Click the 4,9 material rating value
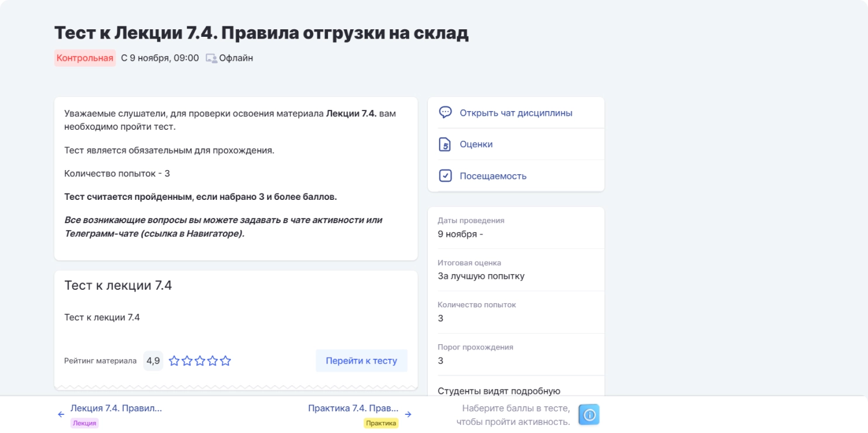 coord(153,361)
